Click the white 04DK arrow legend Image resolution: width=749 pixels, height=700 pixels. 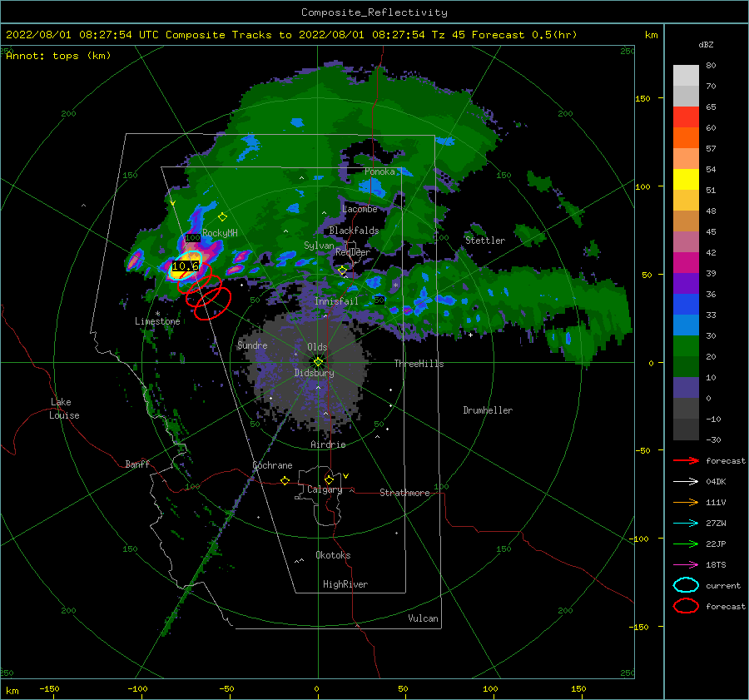point(686,482)
